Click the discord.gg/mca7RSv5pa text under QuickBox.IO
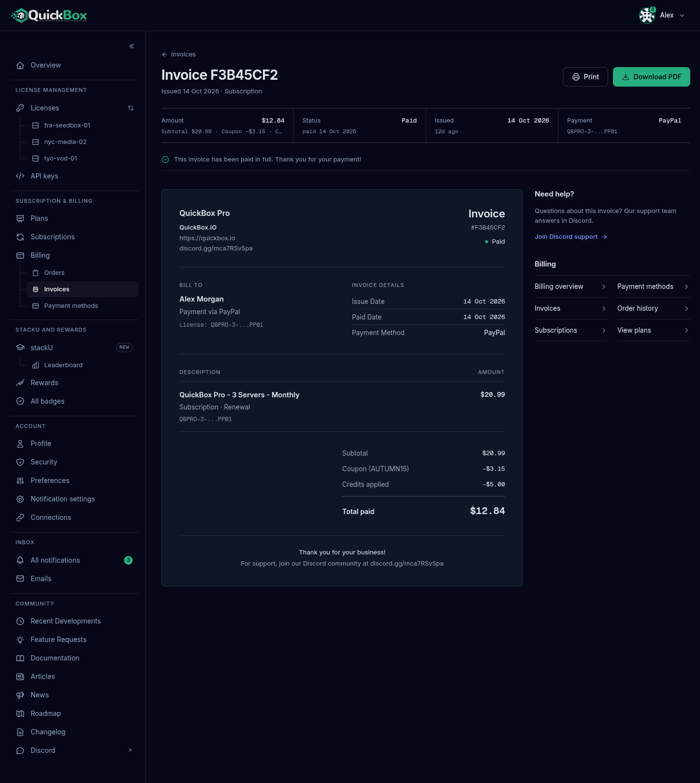700x783 pixels. coord(216,249)
